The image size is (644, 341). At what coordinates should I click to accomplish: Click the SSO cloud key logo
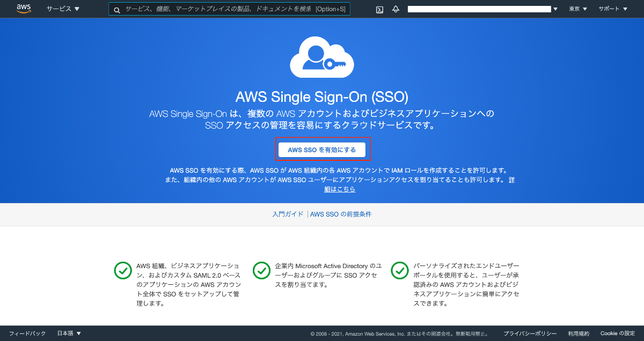pyautogui.click(x=321, y=58)
